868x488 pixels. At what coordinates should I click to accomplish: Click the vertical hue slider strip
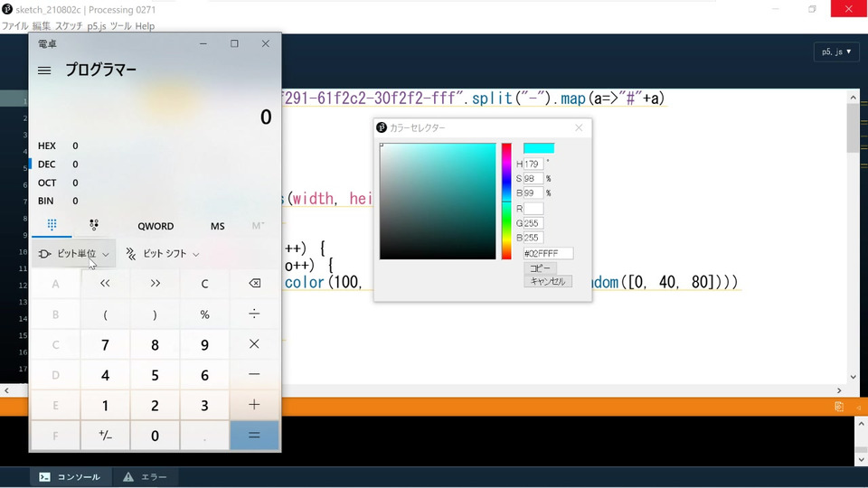coord(506,201)
